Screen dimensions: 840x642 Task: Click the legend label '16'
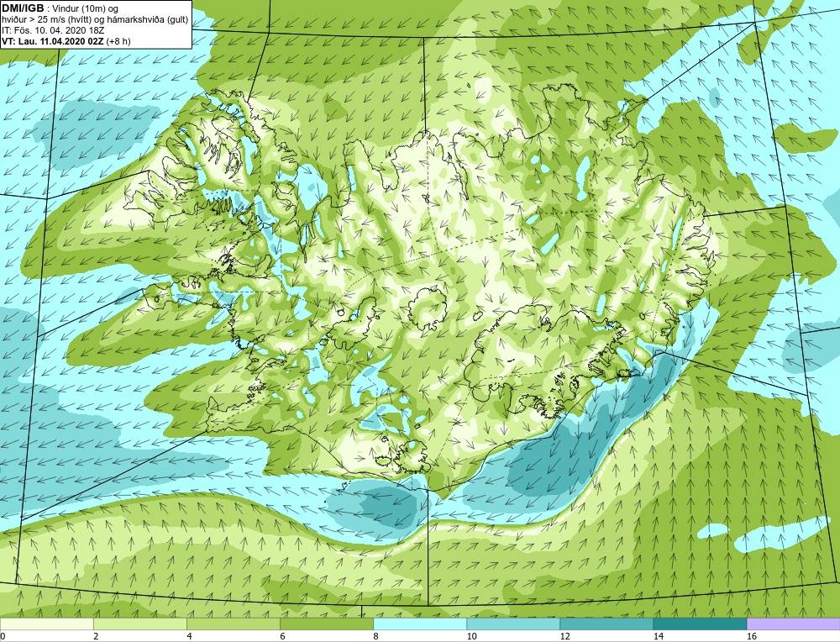click(x=752, y=636)
